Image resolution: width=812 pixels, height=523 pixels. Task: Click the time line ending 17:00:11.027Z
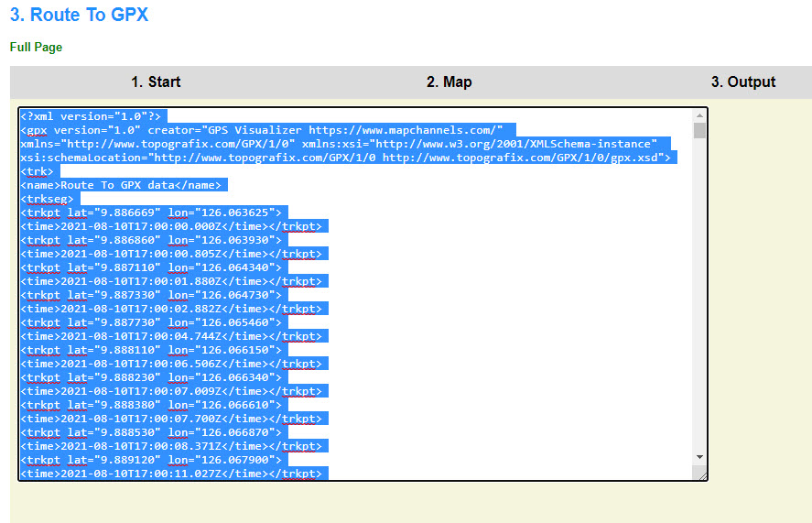(x=170, y=474)
